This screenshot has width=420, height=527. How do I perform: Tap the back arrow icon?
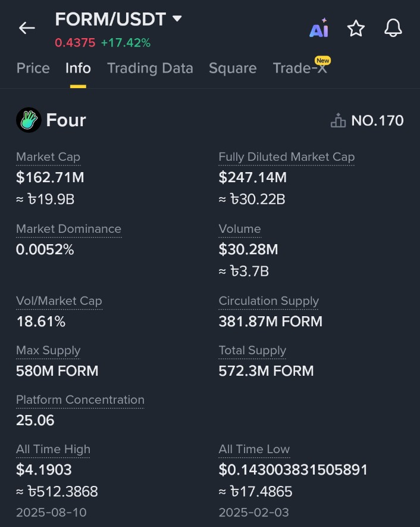click(x=27, y=28)
